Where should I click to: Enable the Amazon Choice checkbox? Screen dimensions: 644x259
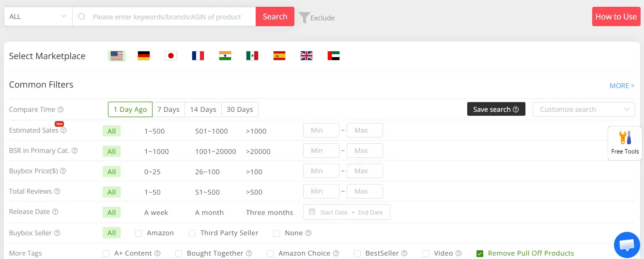(x=270, y=254)
